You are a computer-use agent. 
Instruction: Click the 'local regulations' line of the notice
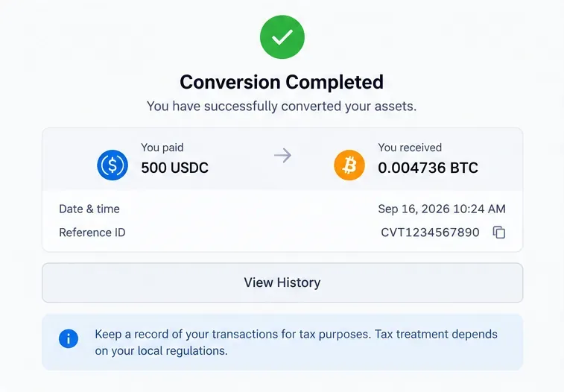(161, 351)
